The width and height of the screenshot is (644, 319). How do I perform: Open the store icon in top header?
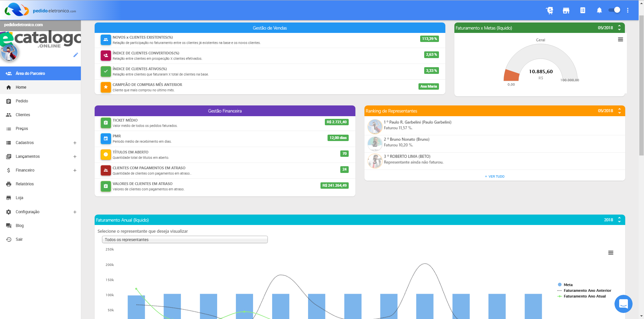coord(566,10)
